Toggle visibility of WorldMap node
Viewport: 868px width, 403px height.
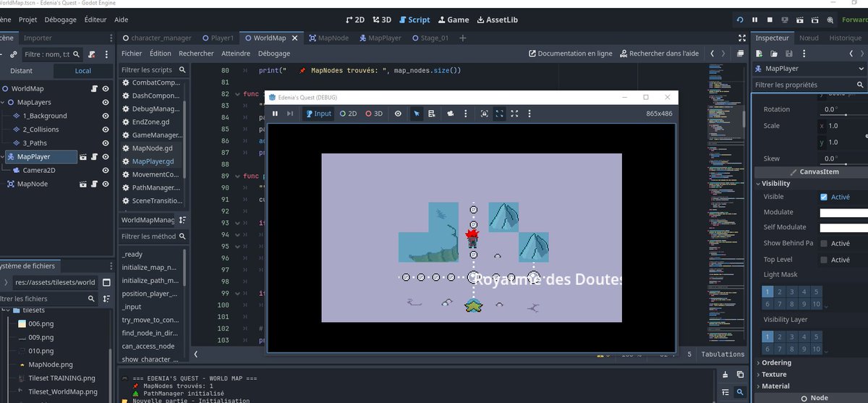[106, 88]
